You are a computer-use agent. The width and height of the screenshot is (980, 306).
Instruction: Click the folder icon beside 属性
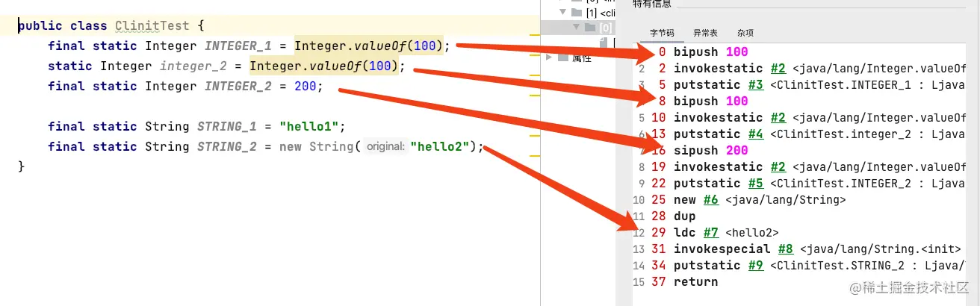tap(562, 57)
